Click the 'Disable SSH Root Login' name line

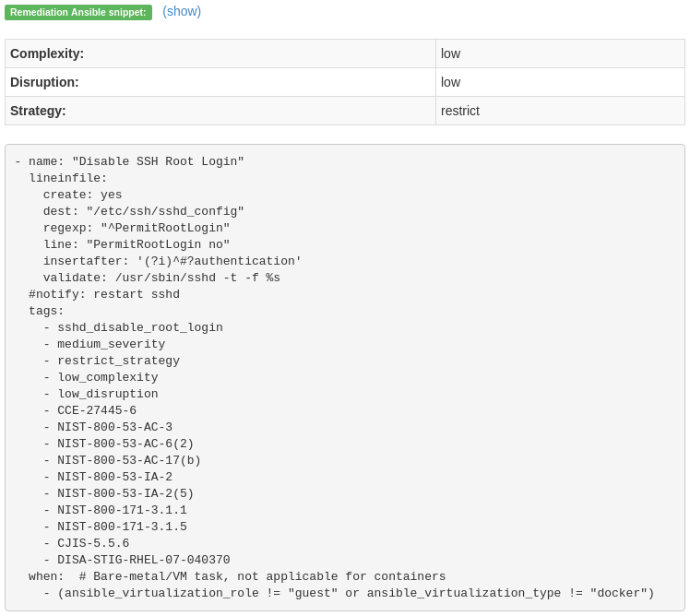(x=129, y=161)
